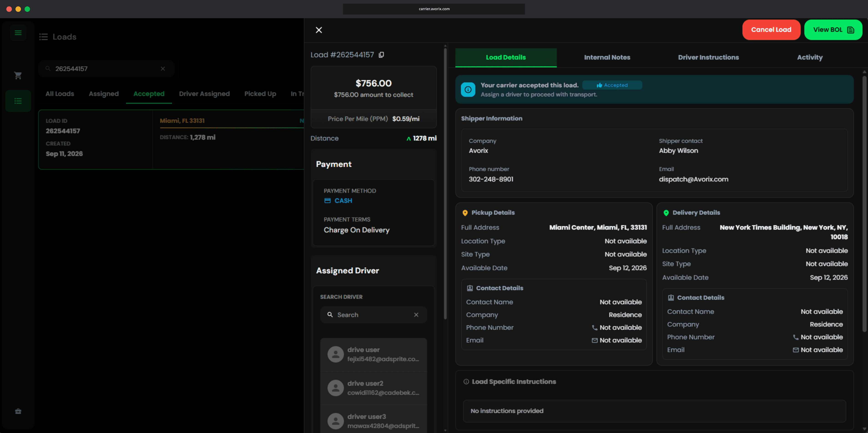
Task: Click the $0.59/mi price per mile value
Action: click(x=406, y=119)
